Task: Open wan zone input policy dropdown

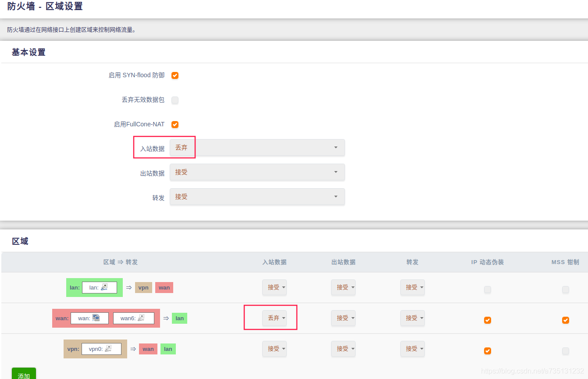Action: pyautogui.click(x=274, y=318)
